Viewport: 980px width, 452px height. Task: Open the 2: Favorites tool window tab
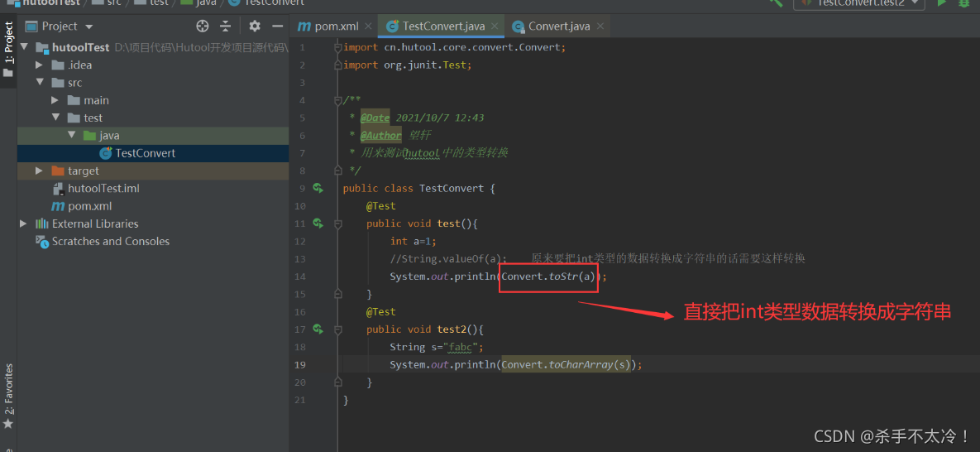pos(8,396)
